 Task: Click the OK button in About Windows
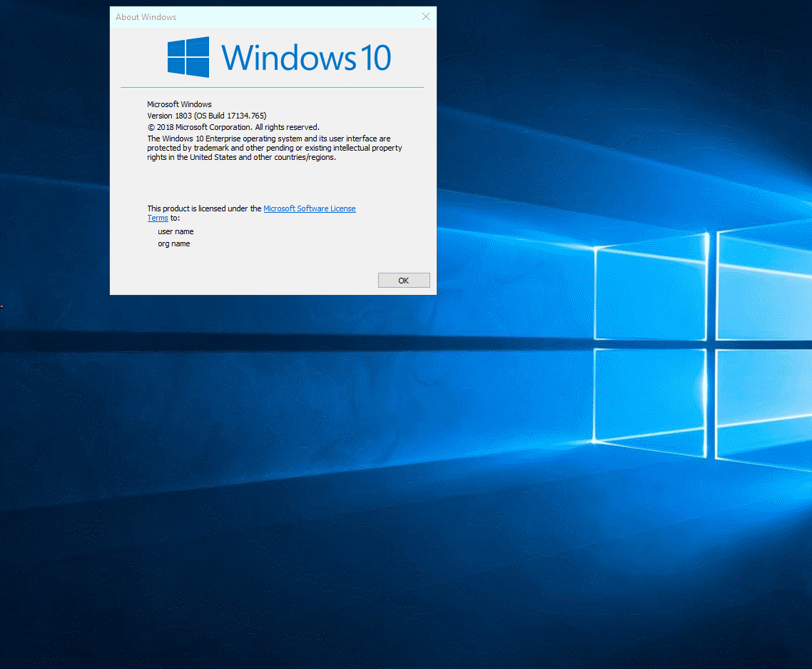pyautogui.click(x=404, y=281)
